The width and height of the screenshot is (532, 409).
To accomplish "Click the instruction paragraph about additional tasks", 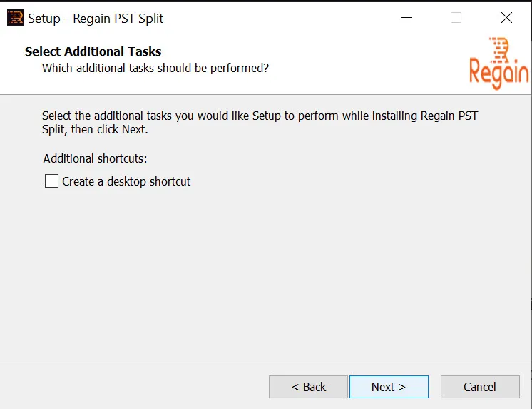I will click(x=260, y=122).
